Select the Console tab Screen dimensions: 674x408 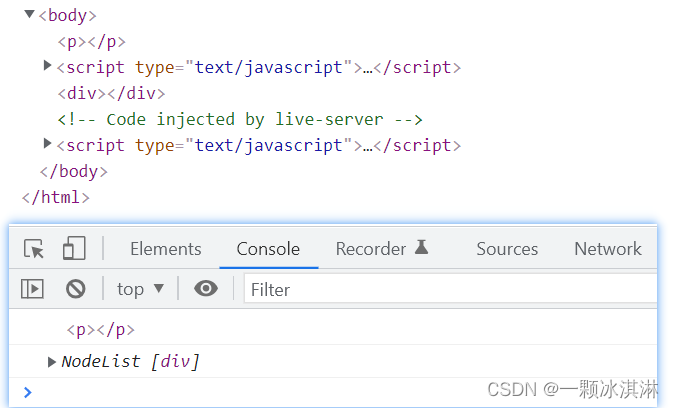coord(268,248)
